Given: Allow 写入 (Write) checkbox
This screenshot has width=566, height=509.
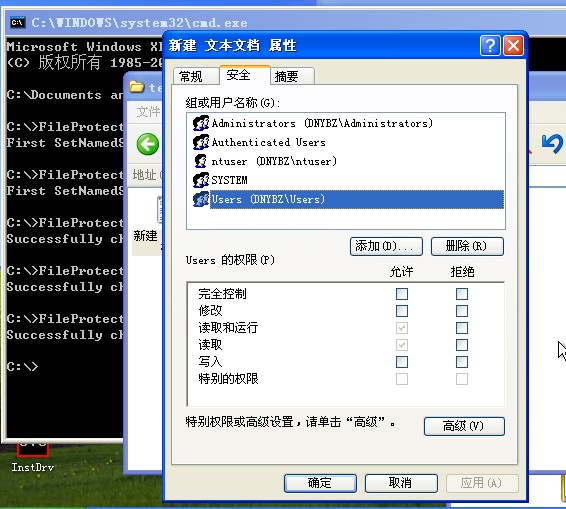Looking at the screenshot, I should 402,362.
